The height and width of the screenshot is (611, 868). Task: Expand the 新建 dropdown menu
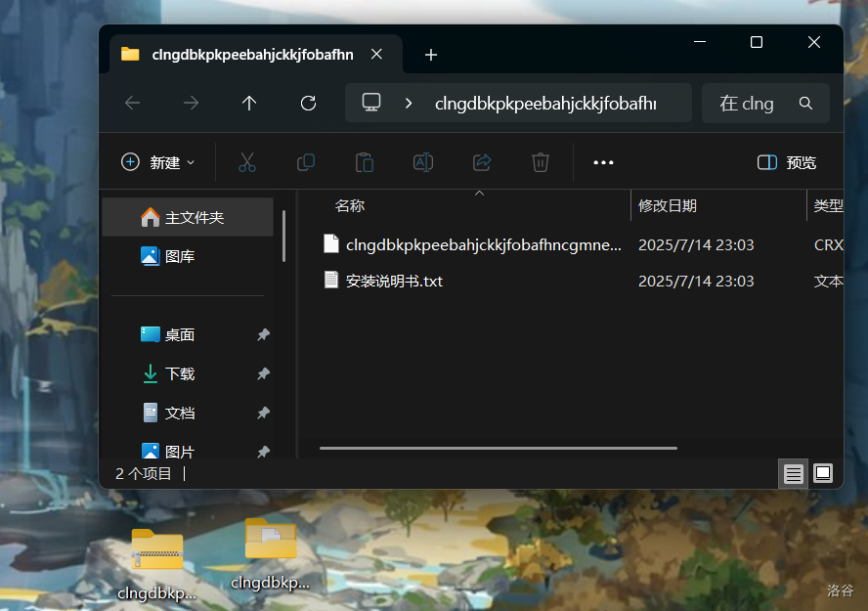click(x=158, y=162)
